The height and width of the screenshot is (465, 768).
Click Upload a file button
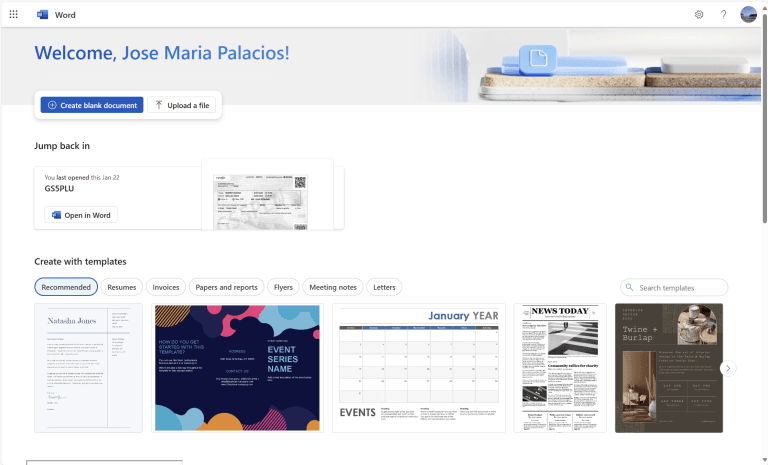coord(181,105)
